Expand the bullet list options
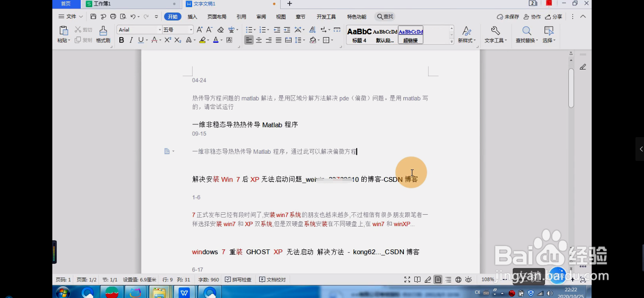The height and width of the screenshot is (298, 644). pyautogui.click(x=254, y=30)
